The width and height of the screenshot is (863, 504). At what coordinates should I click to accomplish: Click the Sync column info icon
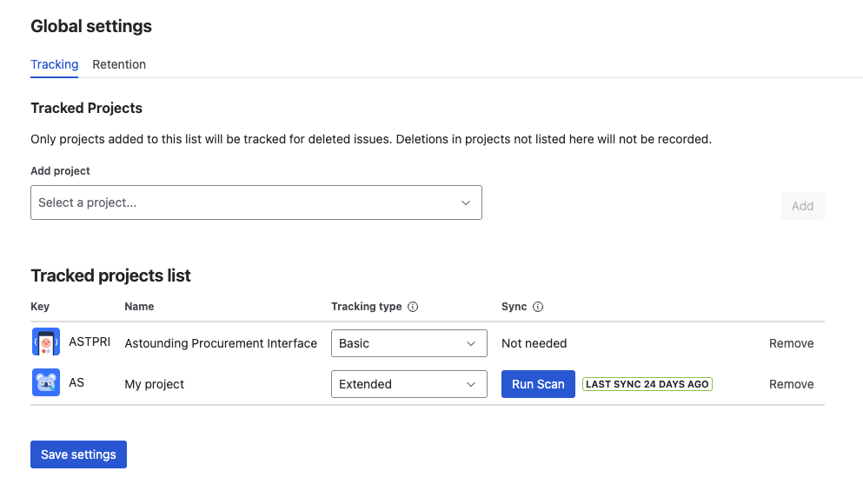pos(537,306)
